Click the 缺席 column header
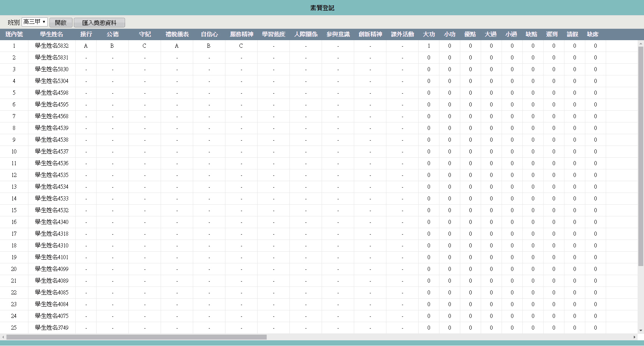This screenshot has width=644, height=346. pyautogui.click(x=592, y=34)
